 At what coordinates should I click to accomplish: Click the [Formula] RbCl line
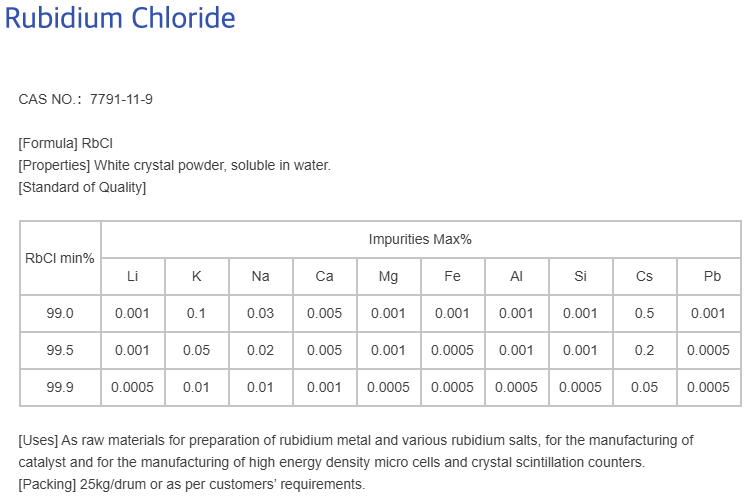[66, 143]
